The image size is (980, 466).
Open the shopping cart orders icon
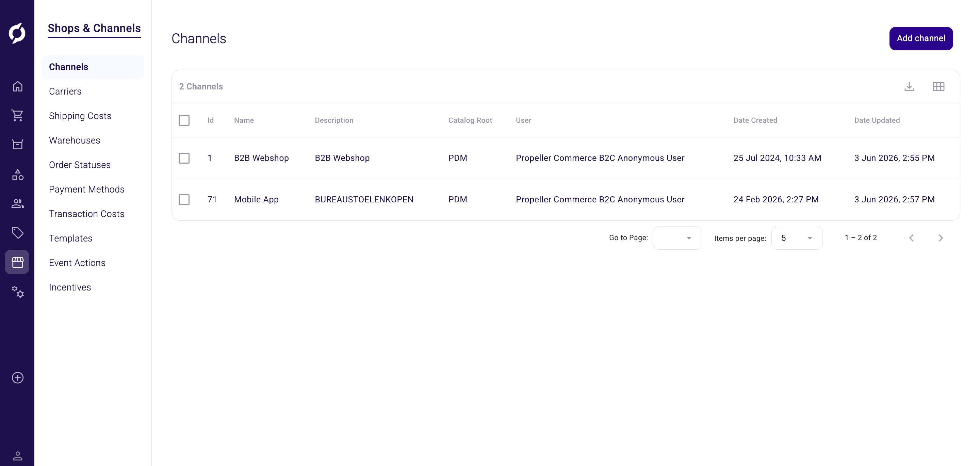tap(17, 115)
